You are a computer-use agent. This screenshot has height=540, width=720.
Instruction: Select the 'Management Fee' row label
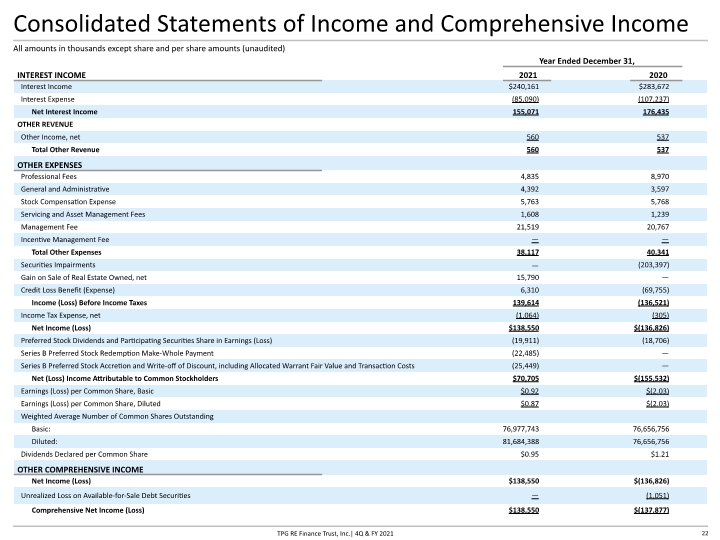point(49,227)
